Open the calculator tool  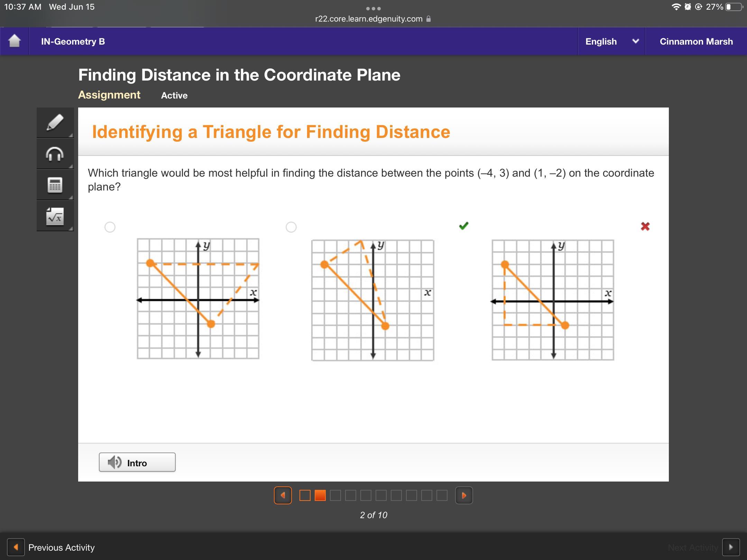(x=55, y=185)
